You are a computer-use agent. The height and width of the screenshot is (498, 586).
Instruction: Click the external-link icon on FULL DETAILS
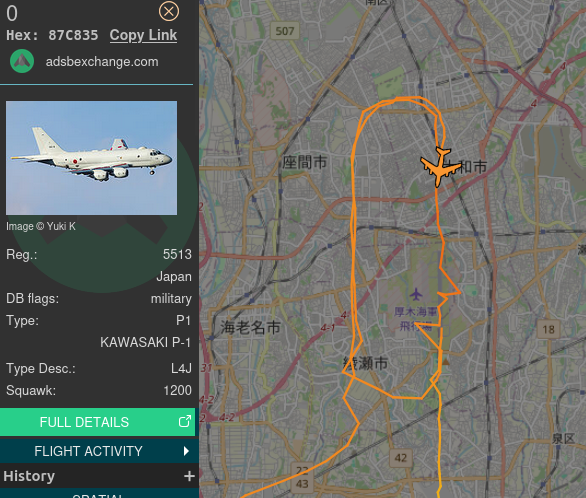coord(185,421)
